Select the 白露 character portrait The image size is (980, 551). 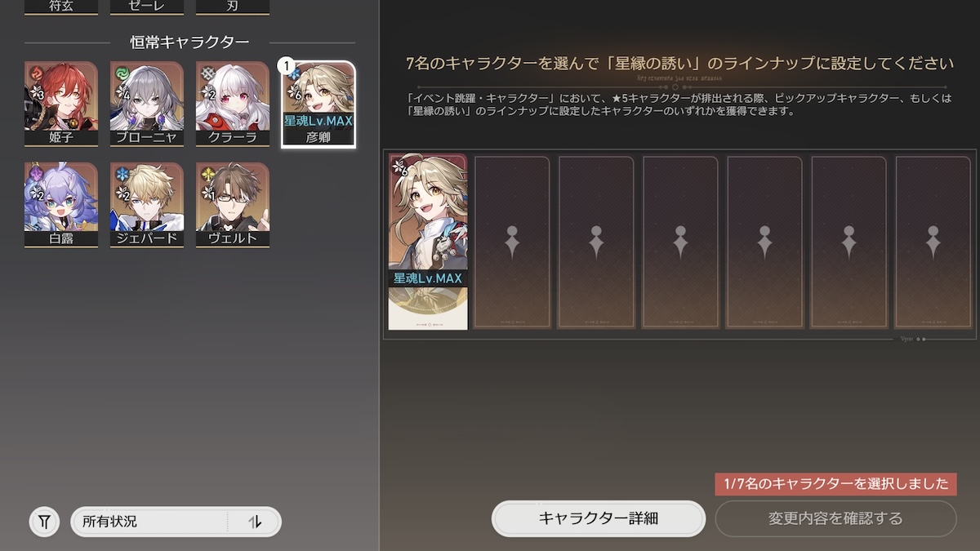61,205
